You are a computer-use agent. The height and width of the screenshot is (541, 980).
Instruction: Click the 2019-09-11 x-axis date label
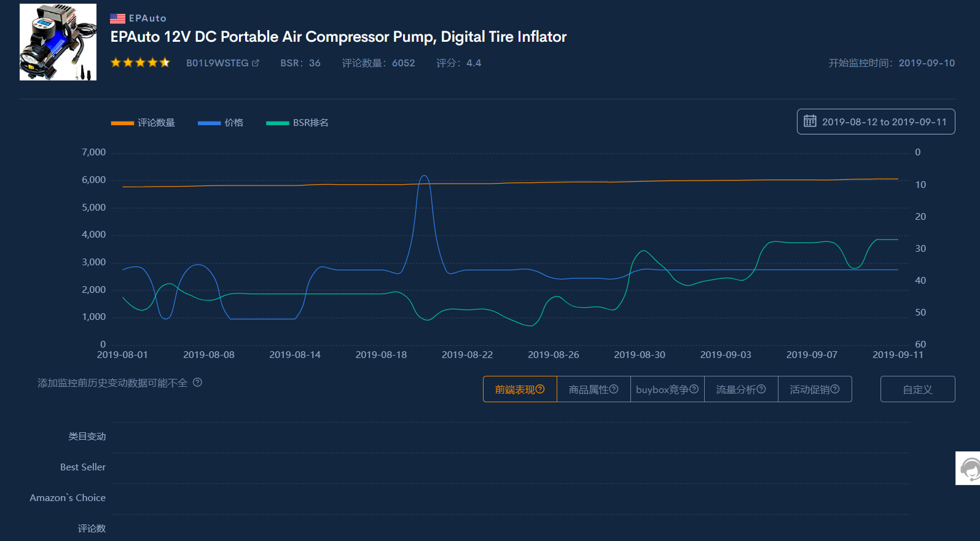(x=898, y=354)
